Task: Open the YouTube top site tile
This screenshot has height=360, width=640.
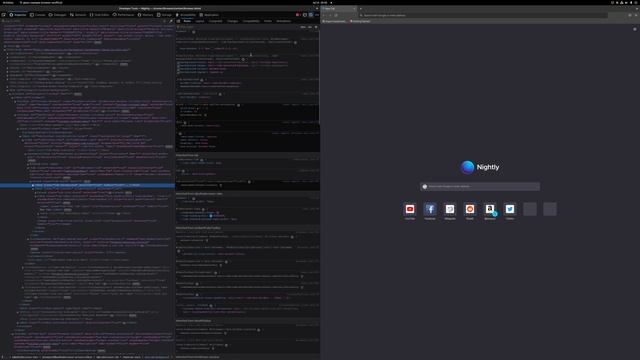Action: click(410, 209)
